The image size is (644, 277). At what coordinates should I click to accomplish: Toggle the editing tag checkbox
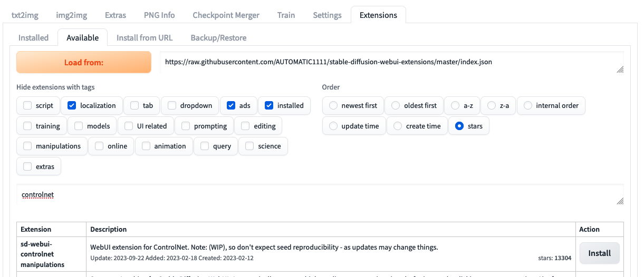coord(245,126)
